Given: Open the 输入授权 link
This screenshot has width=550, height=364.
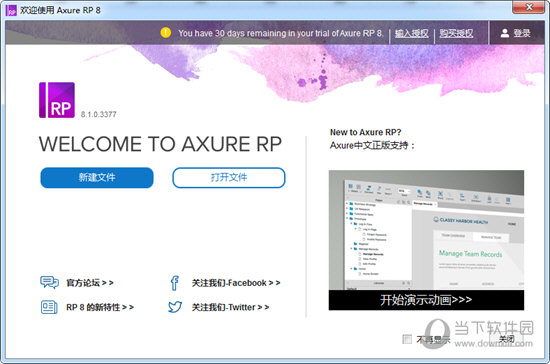Looking at the screenshot, I should point(411,33).
